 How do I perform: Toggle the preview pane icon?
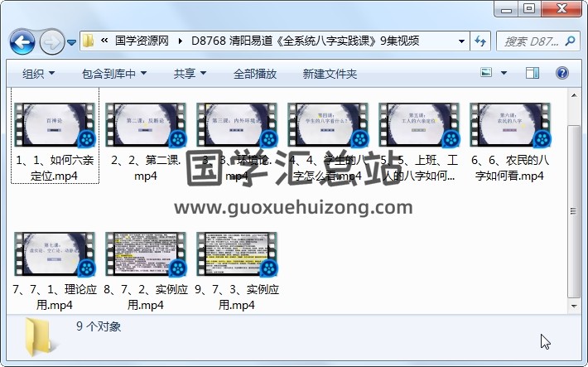pos(533,73)
